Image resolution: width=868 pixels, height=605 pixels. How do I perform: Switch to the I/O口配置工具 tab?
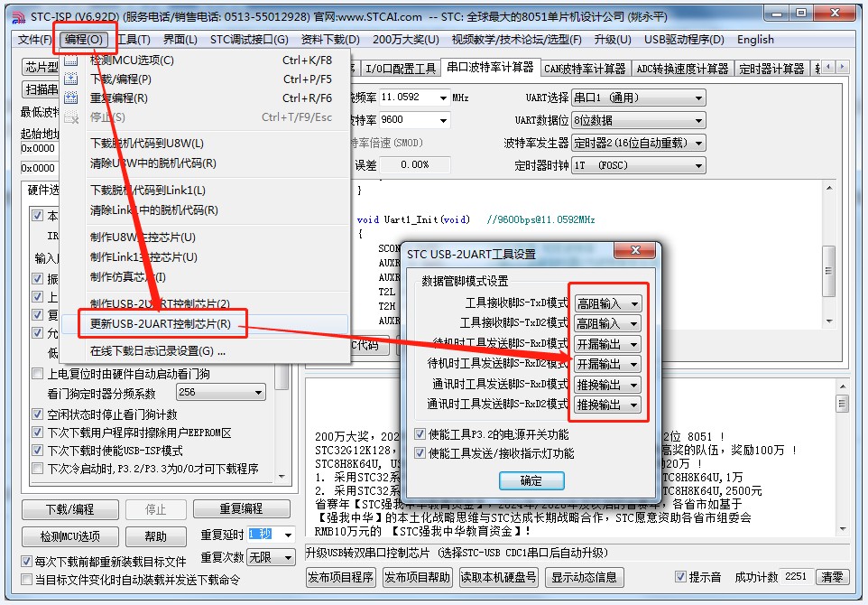pyautogui.click(x=401, y=69)
